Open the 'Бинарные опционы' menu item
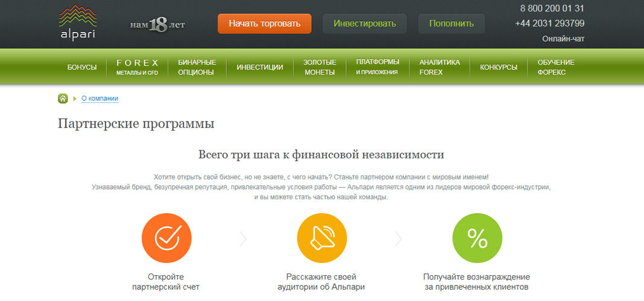Screen dimensions: 644x301 click(197, 67)
